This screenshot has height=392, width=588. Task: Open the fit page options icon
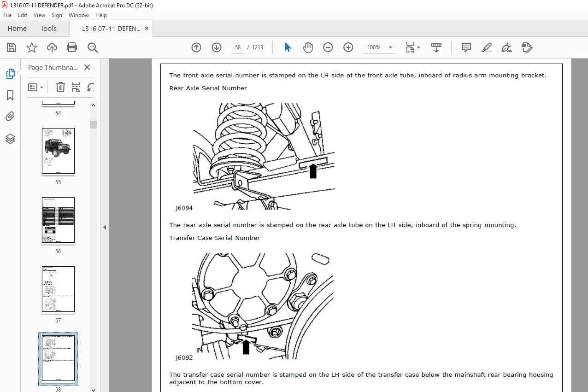410,47
